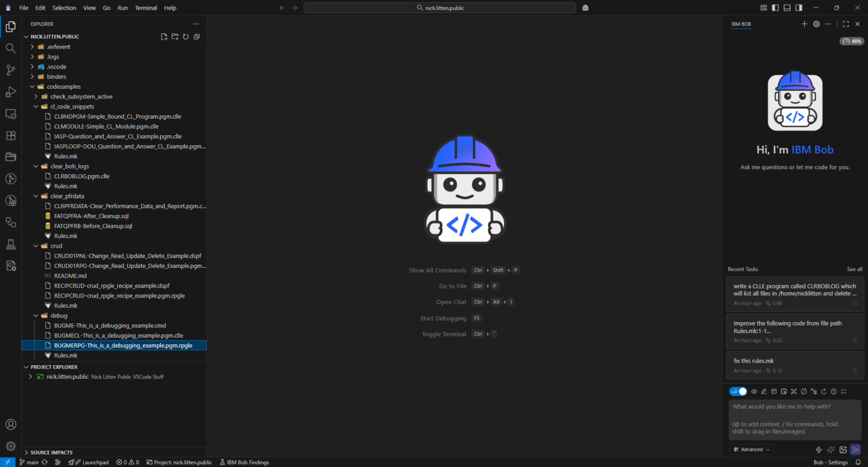Image resolution: width=868 pixels, height=467 pixels.
Task: Collapse the crud folder
Action: [x=114, y=246]
